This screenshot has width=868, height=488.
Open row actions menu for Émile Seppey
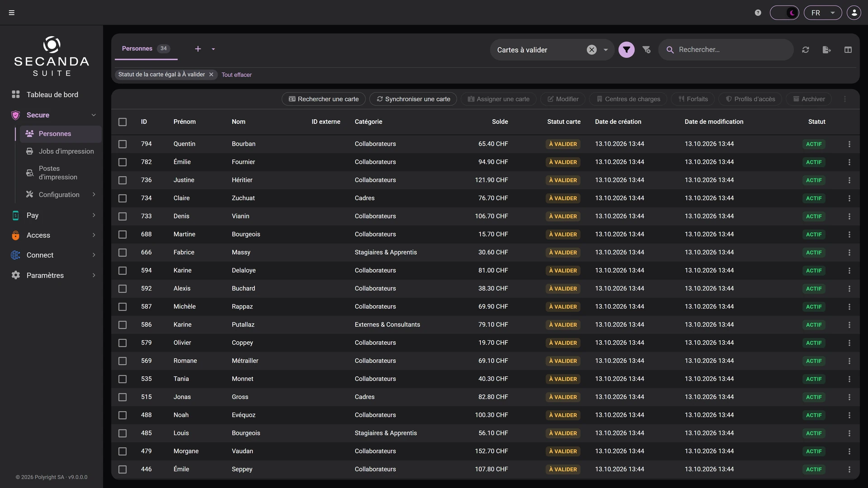click(x=849, y=469)
